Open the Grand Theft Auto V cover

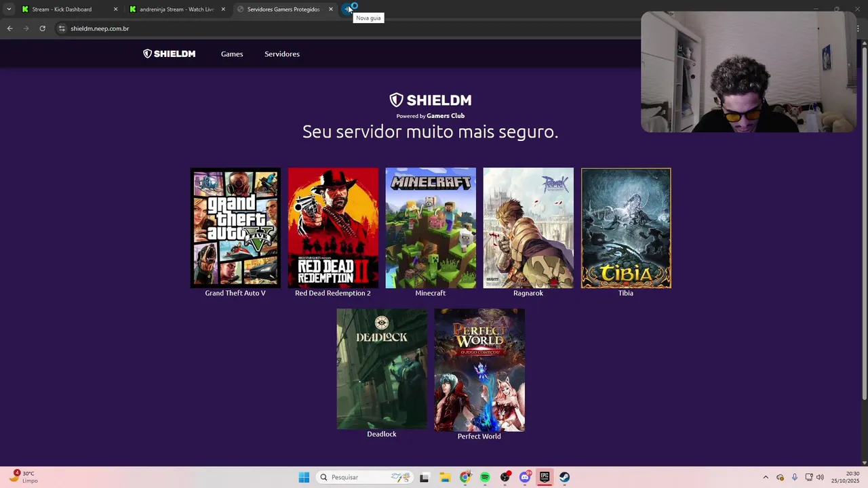(235, 228)
